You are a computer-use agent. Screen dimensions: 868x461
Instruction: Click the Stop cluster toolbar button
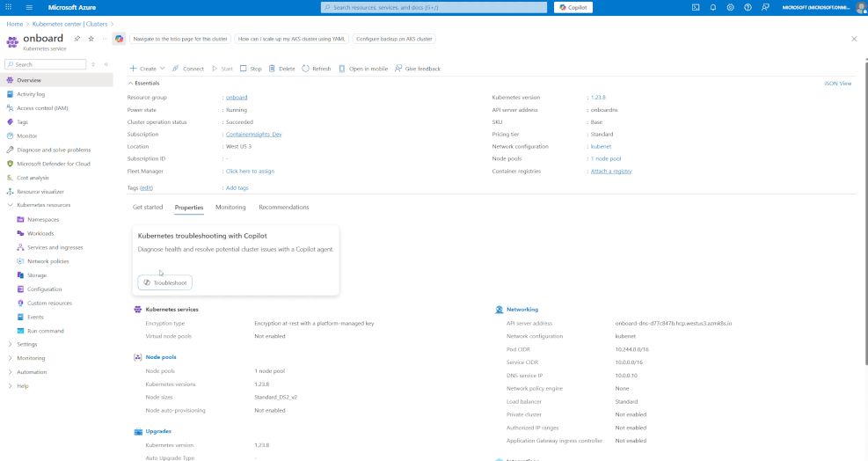tap(251, 69)
